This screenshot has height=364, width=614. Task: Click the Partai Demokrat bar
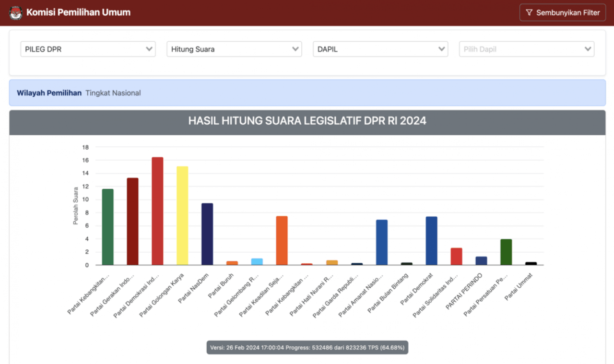(x=431, y=240)
